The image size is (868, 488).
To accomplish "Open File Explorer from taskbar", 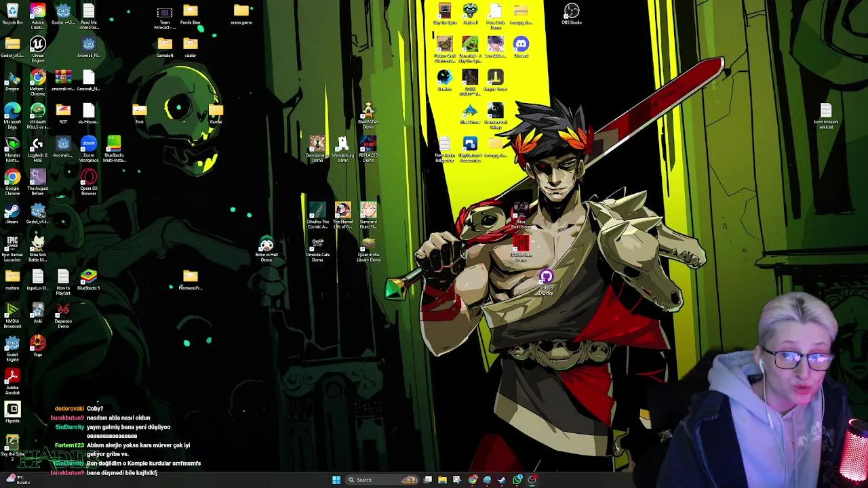I will coord(442,480).
